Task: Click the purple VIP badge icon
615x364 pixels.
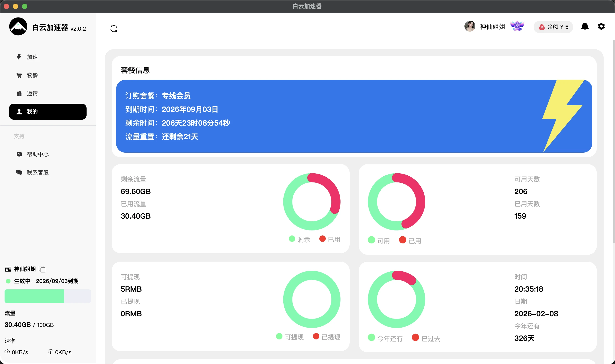Action: pos(517,26)
